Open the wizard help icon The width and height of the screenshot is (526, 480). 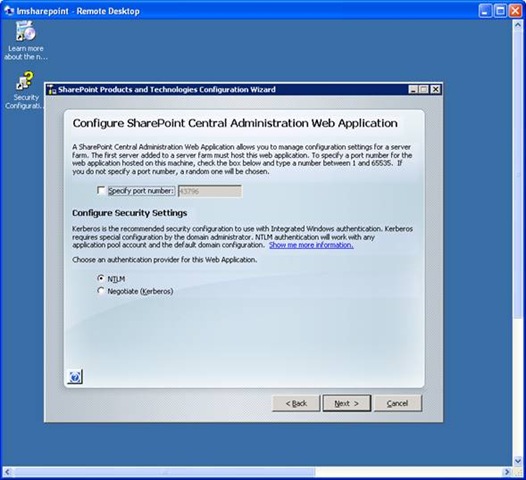pos(75,377)
